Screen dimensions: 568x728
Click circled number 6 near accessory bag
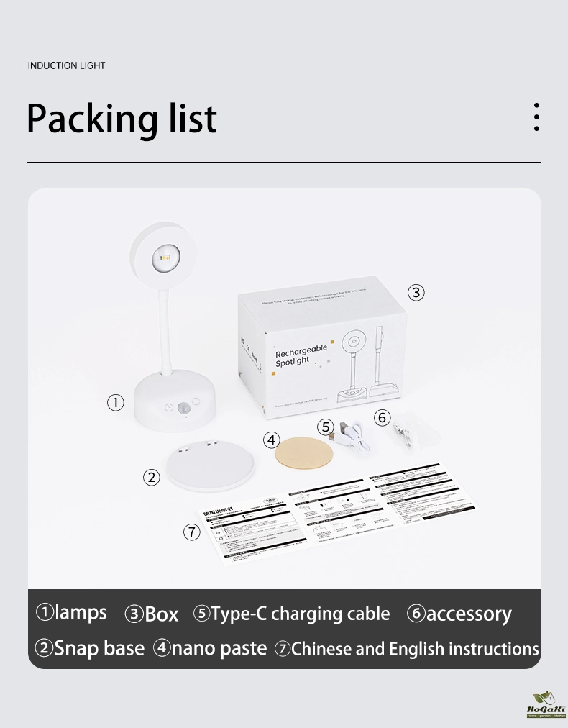coord(383,417)
